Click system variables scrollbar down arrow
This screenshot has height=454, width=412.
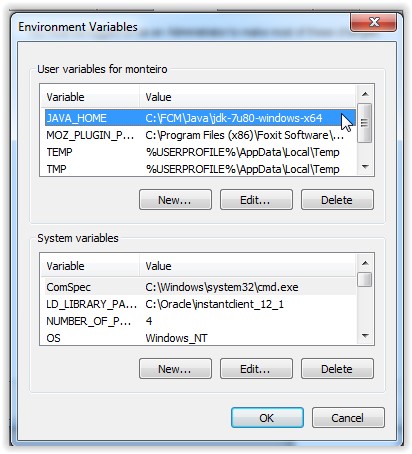tap(365, 336)
